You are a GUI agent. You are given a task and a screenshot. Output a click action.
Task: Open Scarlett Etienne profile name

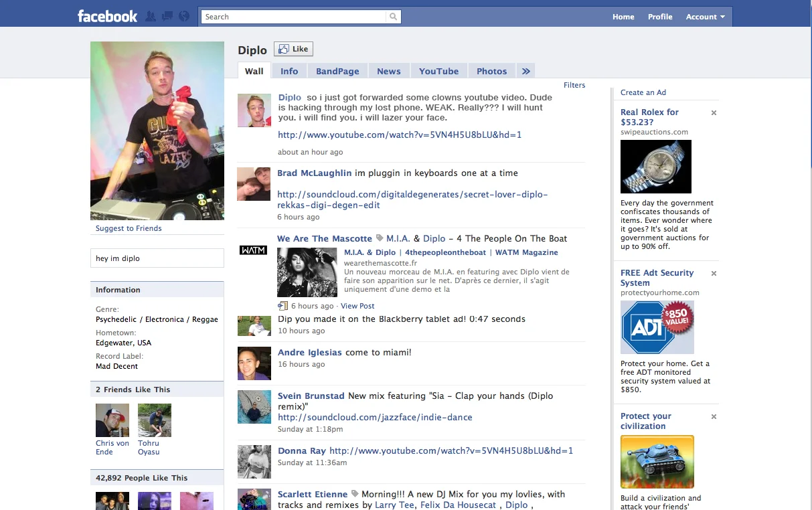tap(313, 494)
